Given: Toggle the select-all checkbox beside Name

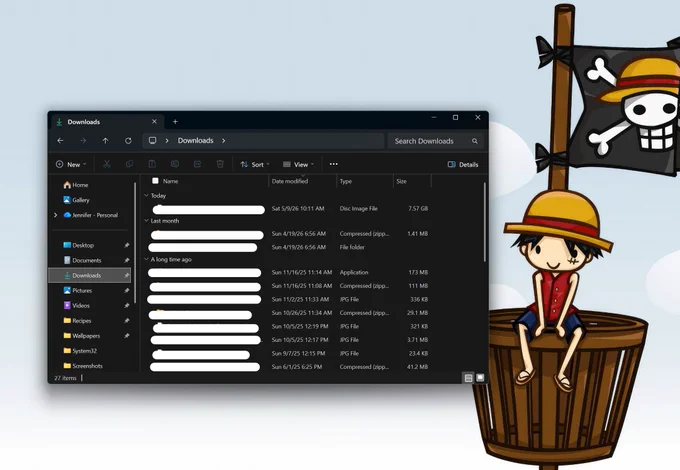Looking at the screenshot, I should [x=155, y=181].
